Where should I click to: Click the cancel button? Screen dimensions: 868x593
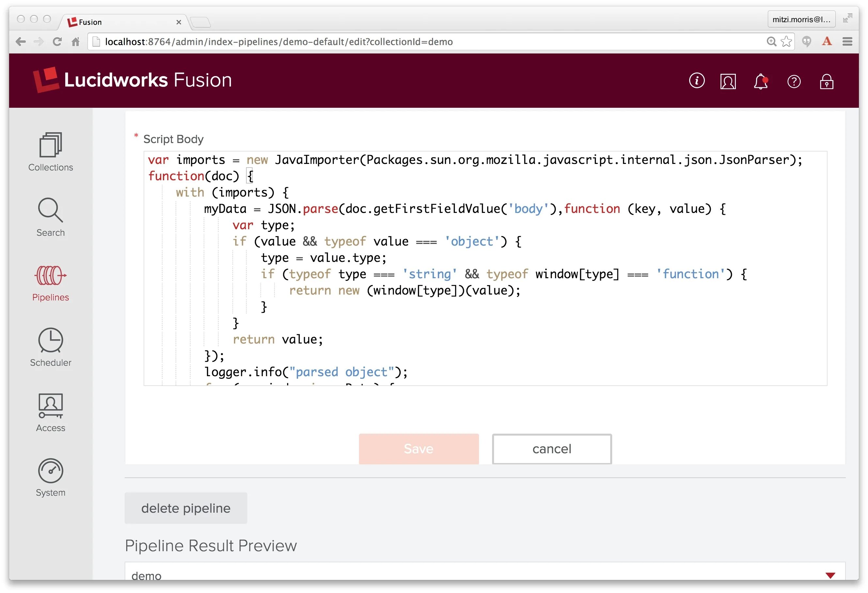click(x=551, y=448)
